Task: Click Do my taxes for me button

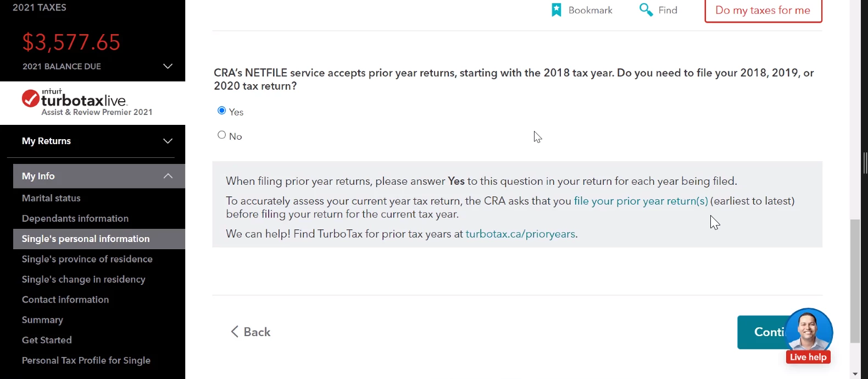Action: [763, 10]
